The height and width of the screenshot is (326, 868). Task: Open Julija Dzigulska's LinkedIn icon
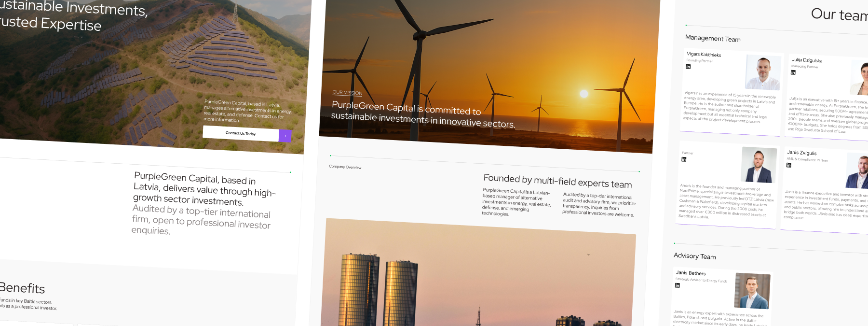coord(793,72)
